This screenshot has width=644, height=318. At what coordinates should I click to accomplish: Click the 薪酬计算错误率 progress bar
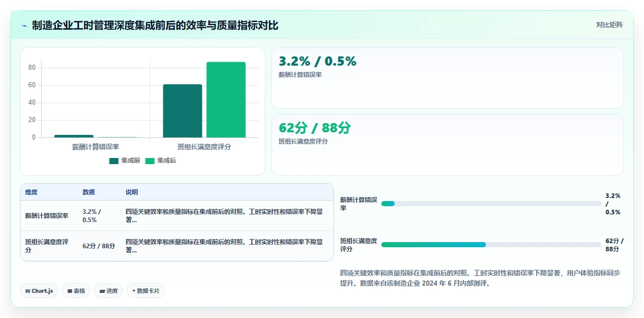point(491,204)
